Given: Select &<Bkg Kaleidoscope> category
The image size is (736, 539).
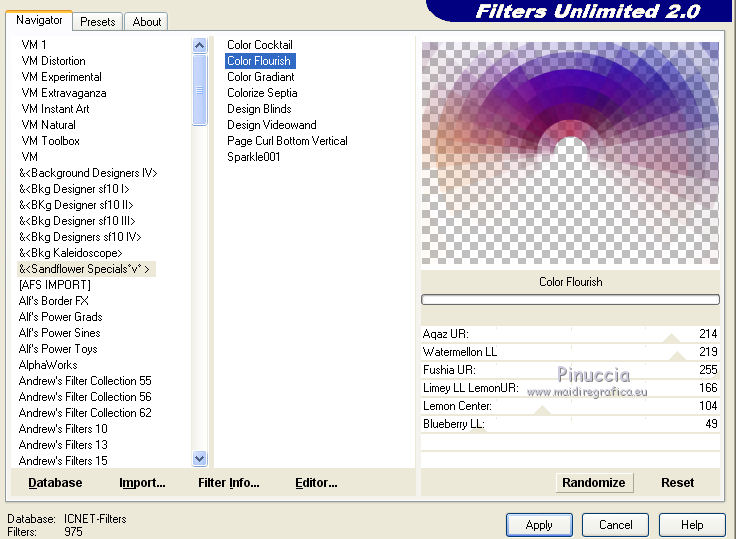Looking at the screenshot, I should coord(70,253).
